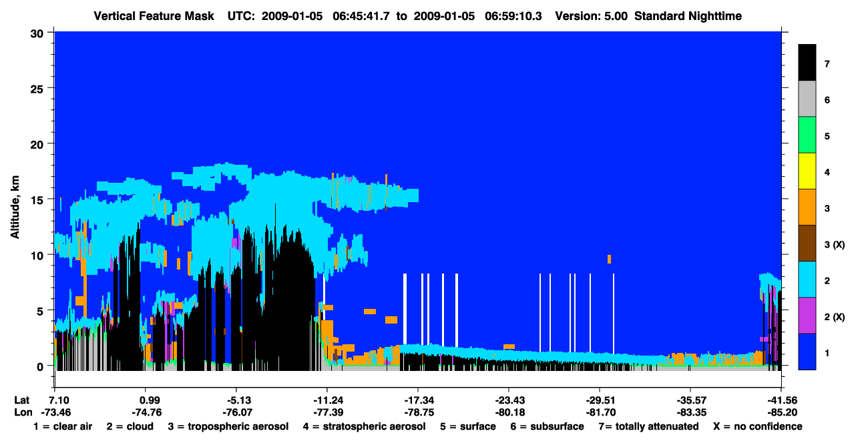
Task: Click the longitude value -81.70
Action: [600, 412]
